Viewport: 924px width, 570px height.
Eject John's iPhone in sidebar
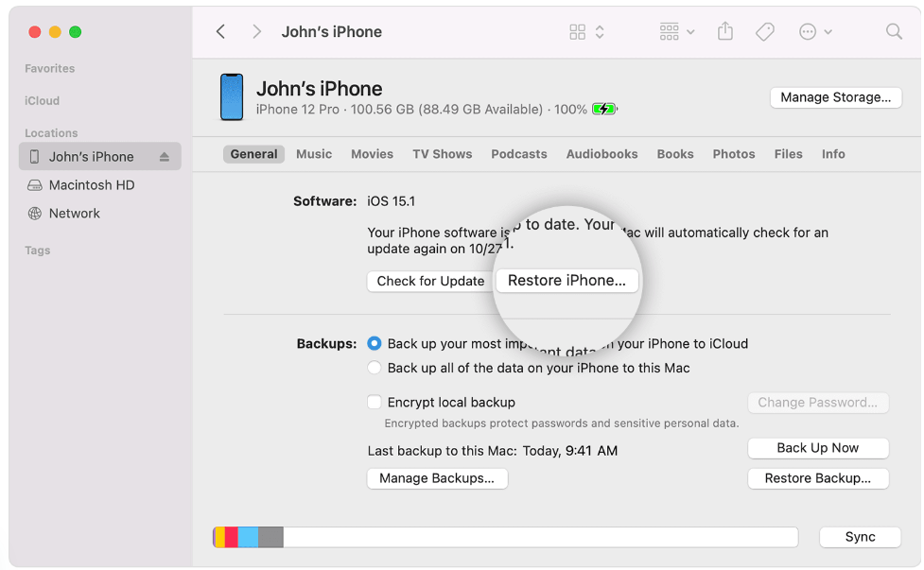165,157
